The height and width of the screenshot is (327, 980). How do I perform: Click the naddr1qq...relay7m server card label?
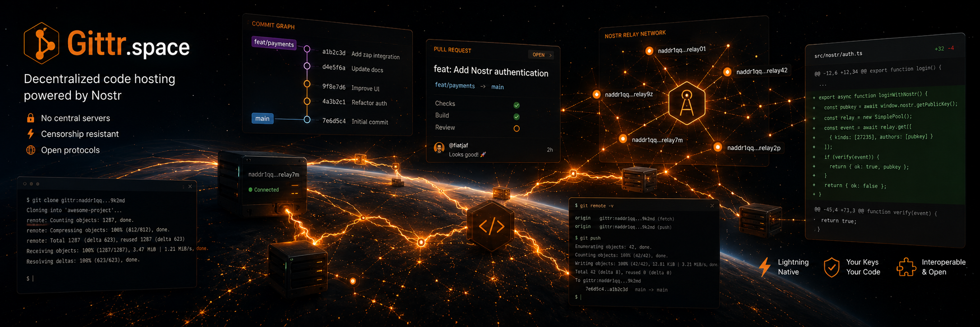[273, 175]
